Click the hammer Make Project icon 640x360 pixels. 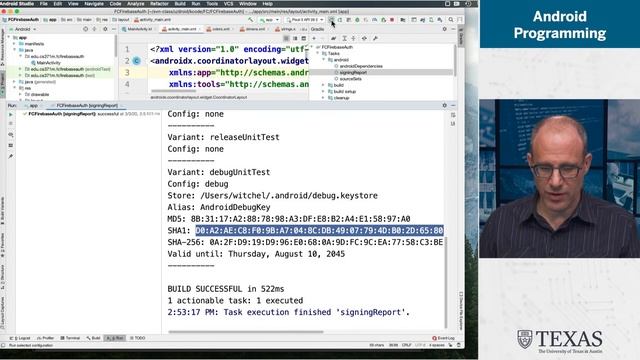[251, 20]
